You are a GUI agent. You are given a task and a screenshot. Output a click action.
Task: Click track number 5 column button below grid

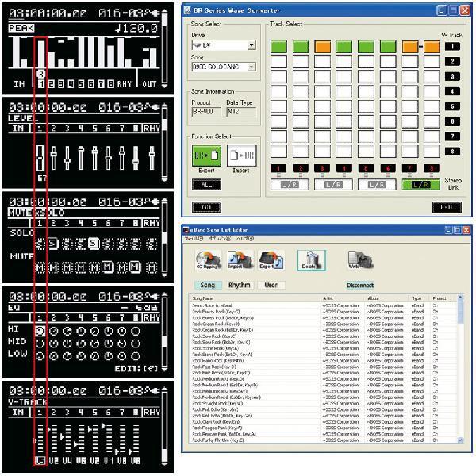366,168
